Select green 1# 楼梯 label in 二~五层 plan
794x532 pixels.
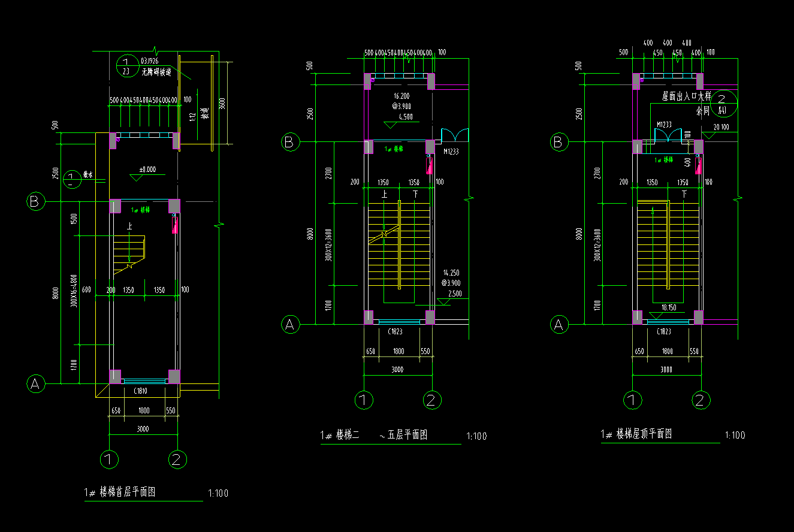click(x=393, y=148)
